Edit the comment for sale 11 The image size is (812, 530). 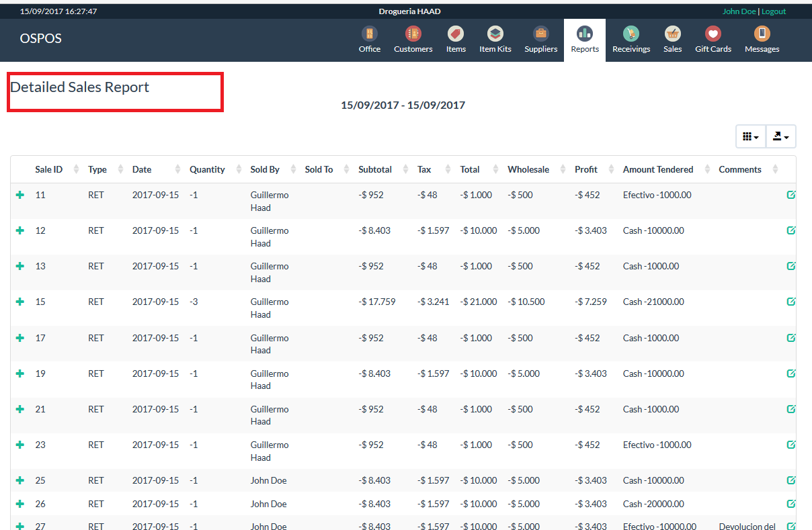click(x=790, y=195)
